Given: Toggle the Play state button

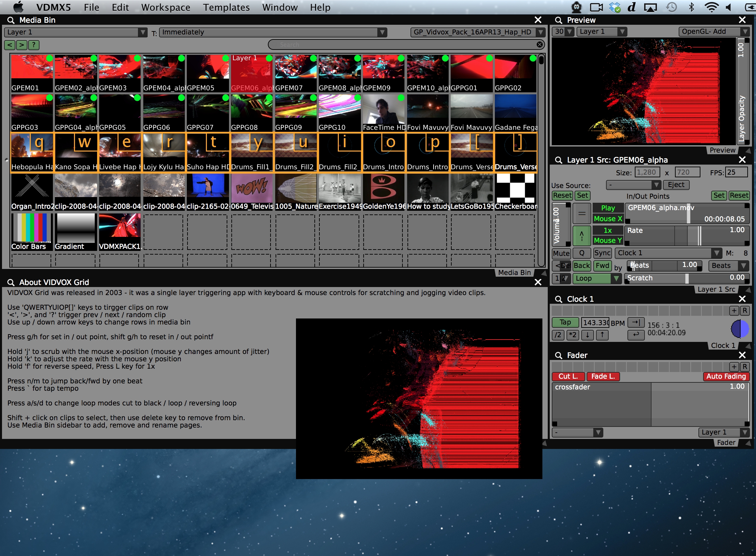Looking at the screenshot, I should [x=608, y=208].
